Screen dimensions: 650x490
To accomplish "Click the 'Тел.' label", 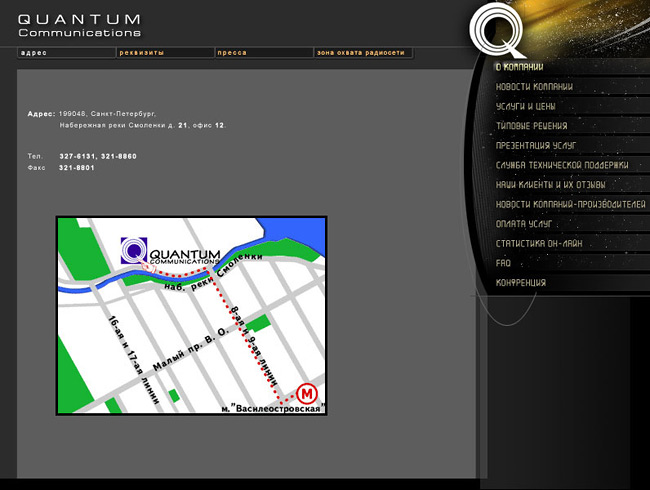I will (x=35, y=156).
